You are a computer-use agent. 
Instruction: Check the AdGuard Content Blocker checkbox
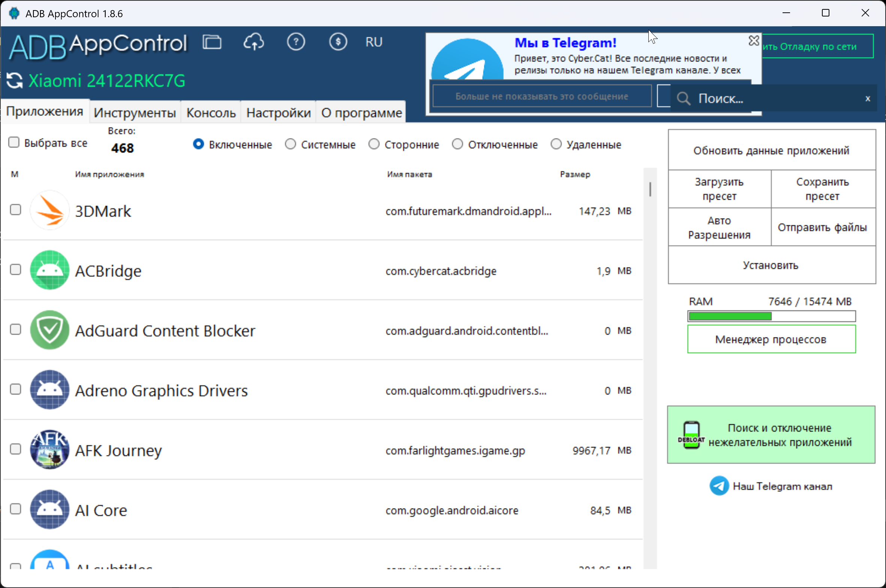tap(15, 330)
